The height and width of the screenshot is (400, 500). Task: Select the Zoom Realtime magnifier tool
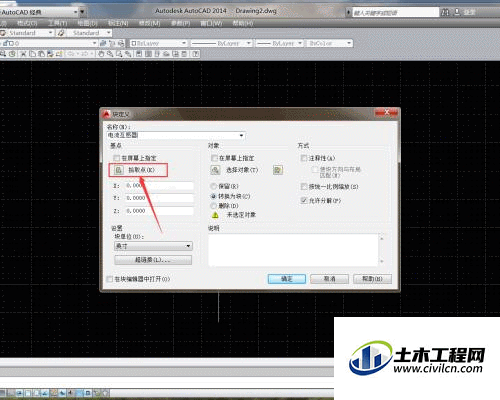click(110, 53)
